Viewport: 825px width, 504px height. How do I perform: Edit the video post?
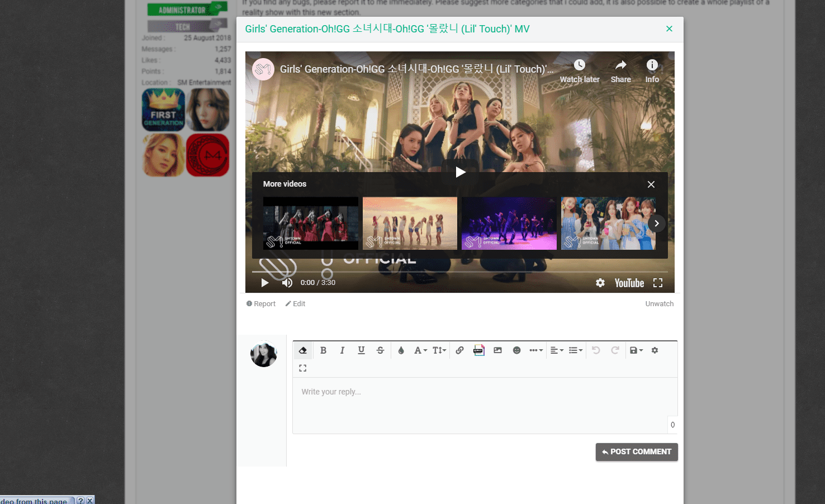[x=295, y=304]
